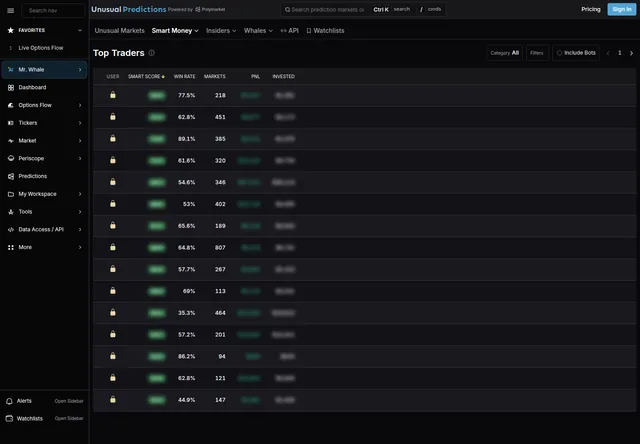Click the 62.8% win rate with 451 markets
The image size is (640, 444).
(x=187, y=117)
